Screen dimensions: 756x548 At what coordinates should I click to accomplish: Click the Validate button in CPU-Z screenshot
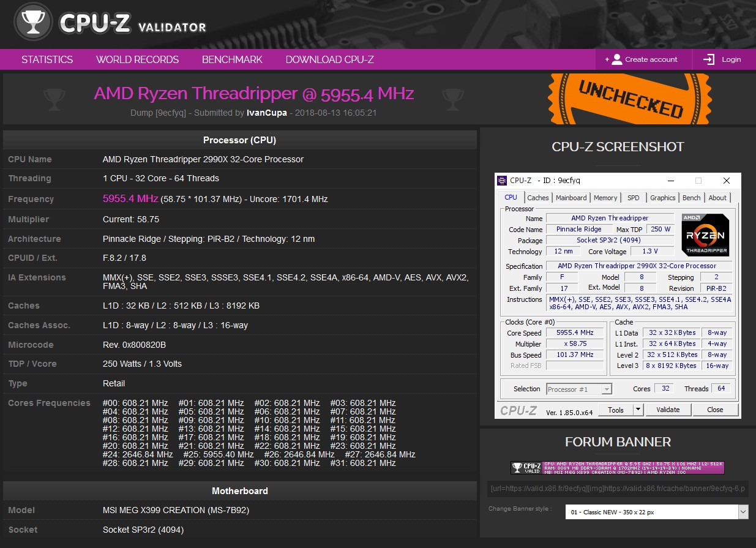point(668,410)
